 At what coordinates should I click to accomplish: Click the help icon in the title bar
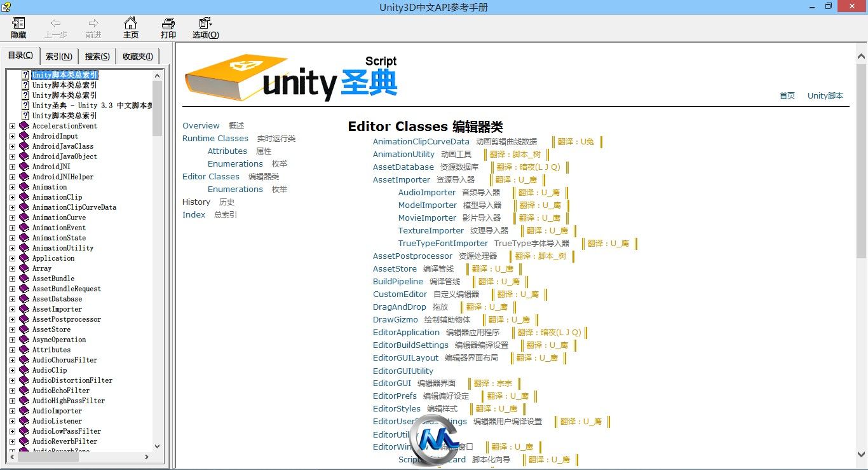[6, 6]
